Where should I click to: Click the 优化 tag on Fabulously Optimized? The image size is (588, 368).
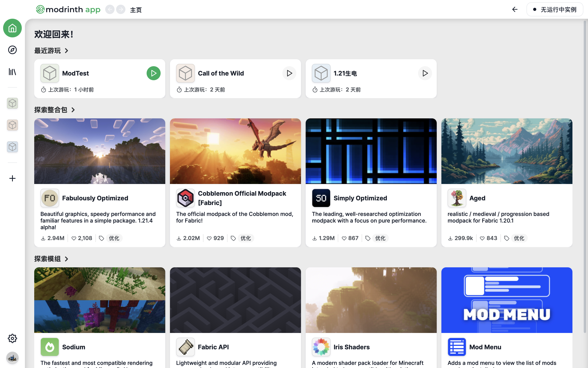114,238
